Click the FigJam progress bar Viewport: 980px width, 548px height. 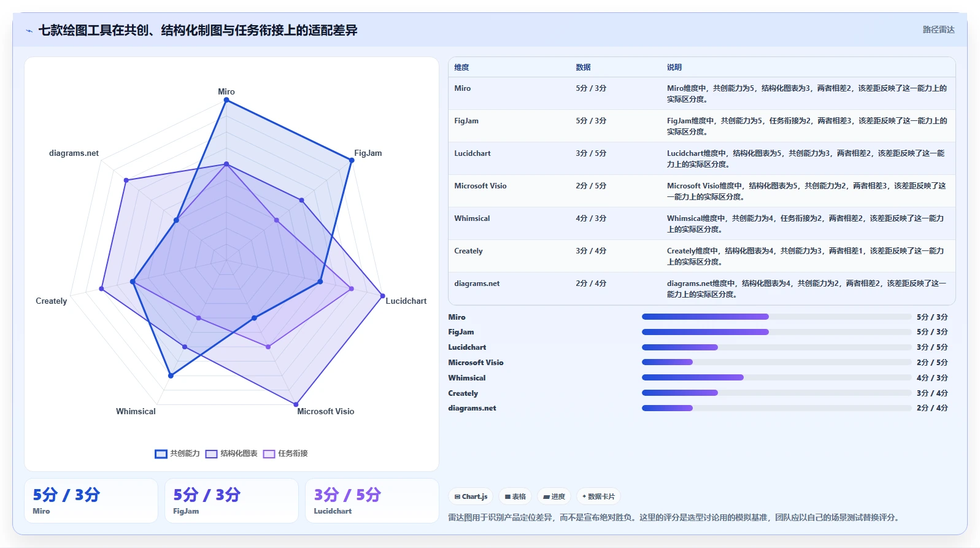776,332
